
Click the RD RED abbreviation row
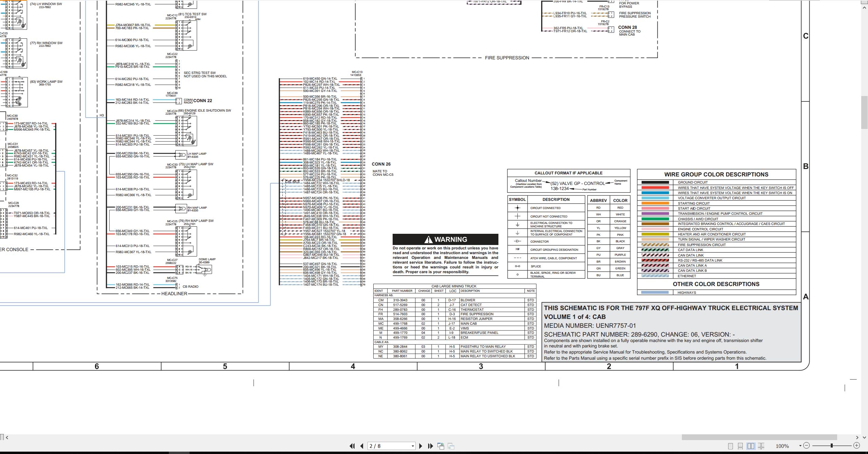click(609, 208)
